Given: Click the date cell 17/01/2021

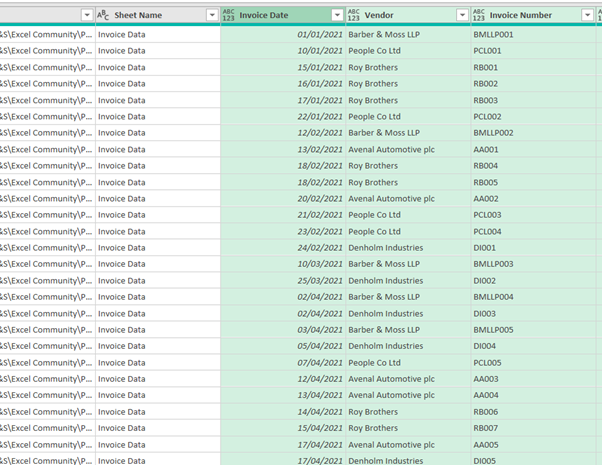Looking at the screenshot, I should (x=283, y=100).
